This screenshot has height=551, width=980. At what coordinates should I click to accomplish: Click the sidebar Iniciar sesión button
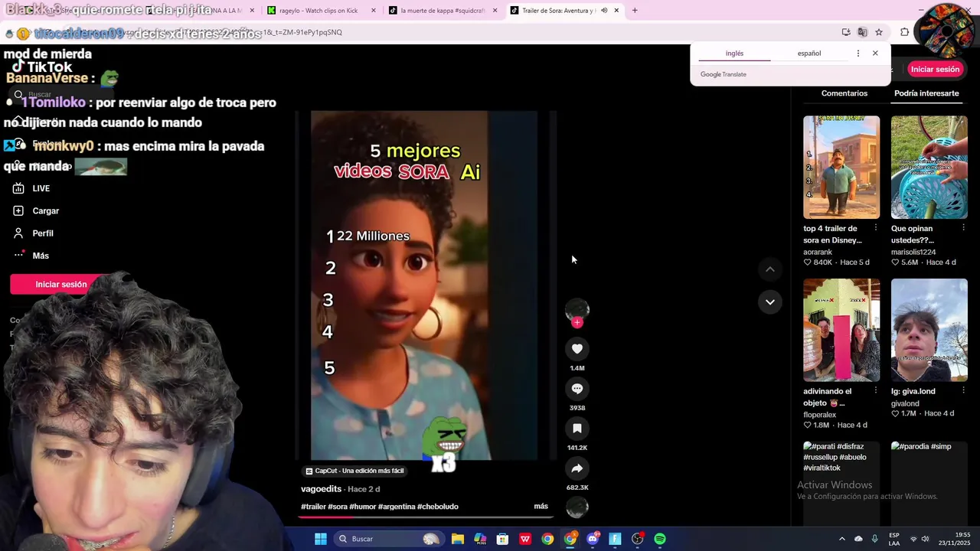[61, 285]
